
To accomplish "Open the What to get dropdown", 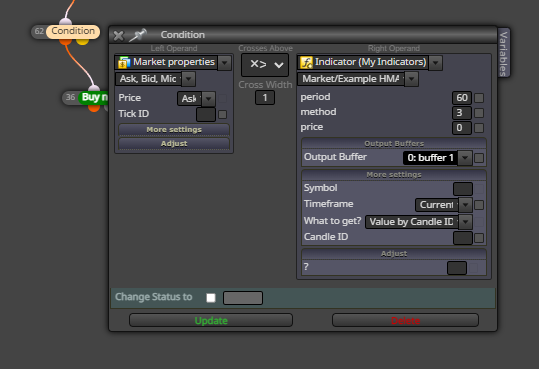I will pyautogui.click(x=465, y=222).
